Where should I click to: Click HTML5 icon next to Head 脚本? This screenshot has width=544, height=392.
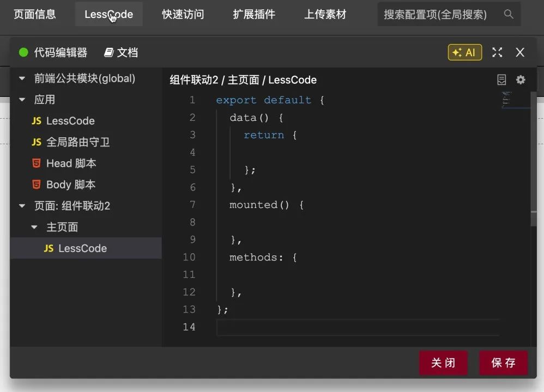click(x=37, y=163)
